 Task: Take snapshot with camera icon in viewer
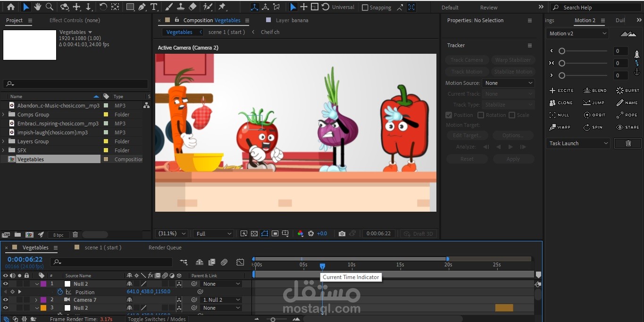coord(342,234)
